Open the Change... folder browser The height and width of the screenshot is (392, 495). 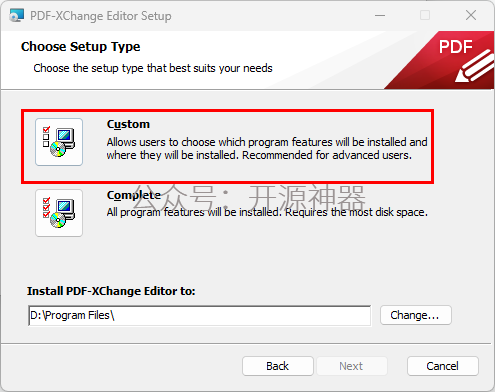click(x=416, y=315)
